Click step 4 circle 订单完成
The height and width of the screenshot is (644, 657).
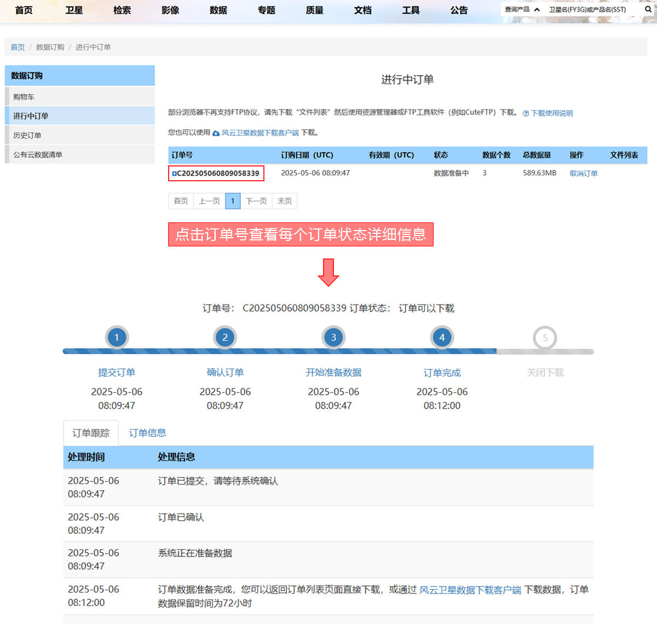(x=442, y=337)
